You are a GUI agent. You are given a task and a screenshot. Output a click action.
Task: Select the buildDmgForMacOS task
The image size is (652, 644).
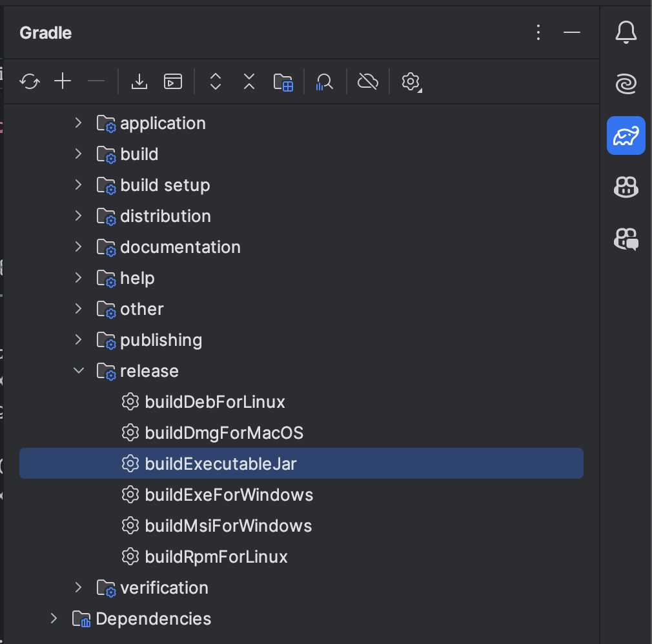click(224, 433)
